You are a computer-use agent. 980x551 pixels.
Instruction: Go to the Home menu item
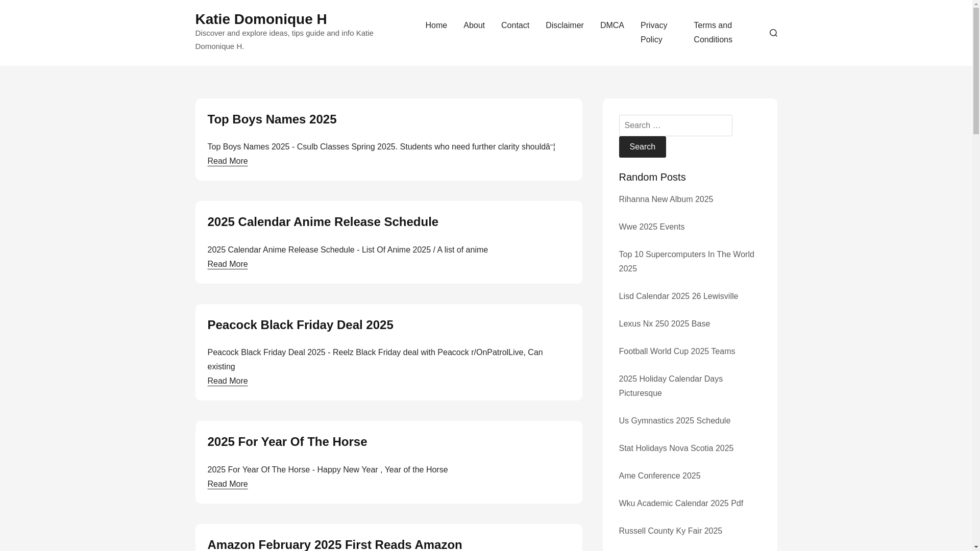coord(436,26)
